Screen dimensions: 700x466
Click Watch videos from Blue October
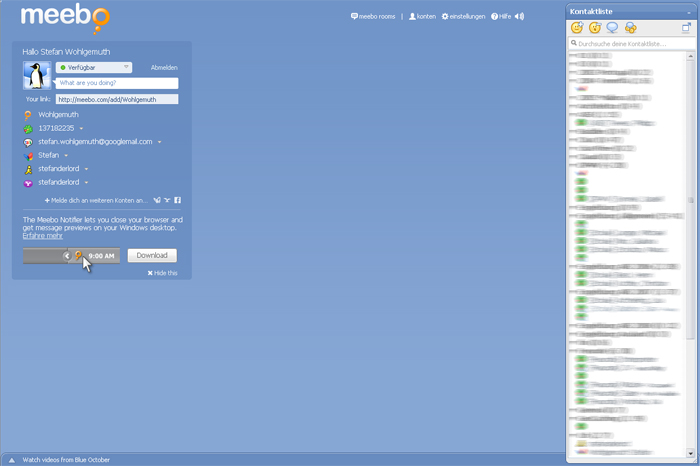pos(66,460)
